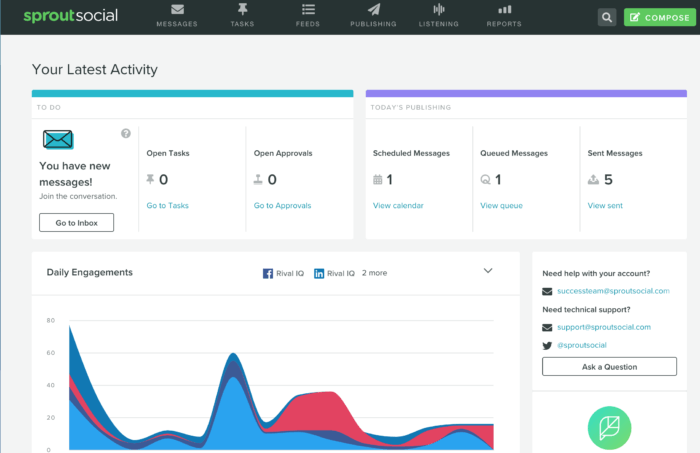Open the View calendar link
The height and width of the screenshot is (453, 700).
coord(398,206)
